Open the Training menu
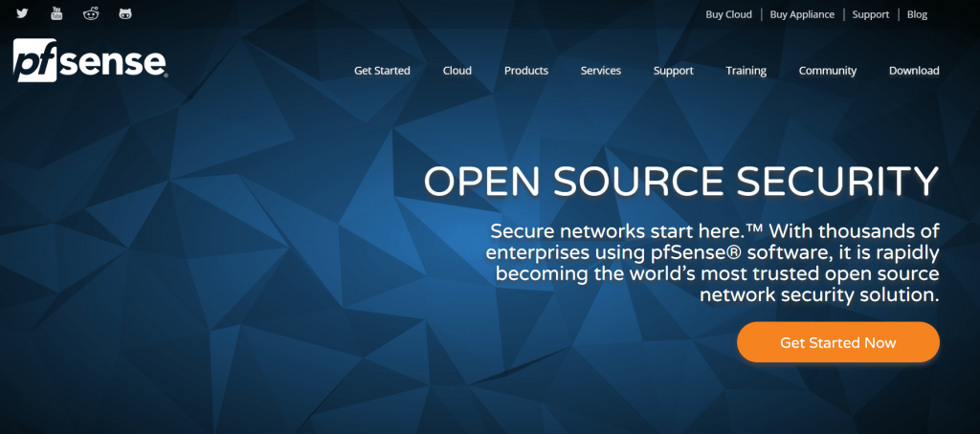Image resolution: width=980 pixels, height=434 pixels. [746, 71]
